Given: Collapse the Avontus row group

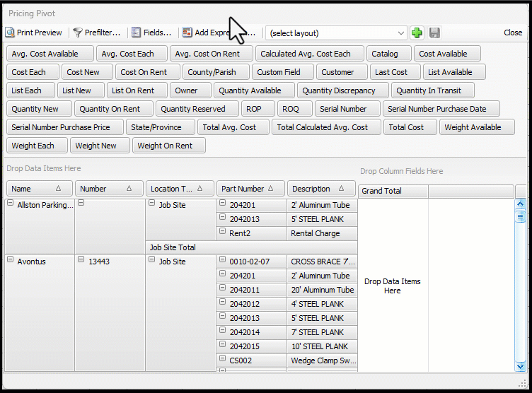Looking at the screenshot, I should [x=11, y=261].
